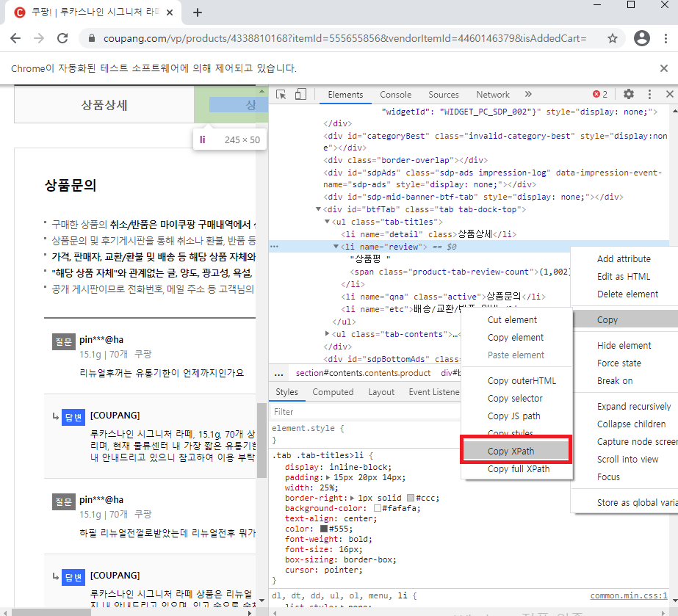Switch to the Console tab
Screen dimensions: 678x616
click(395, 95)
